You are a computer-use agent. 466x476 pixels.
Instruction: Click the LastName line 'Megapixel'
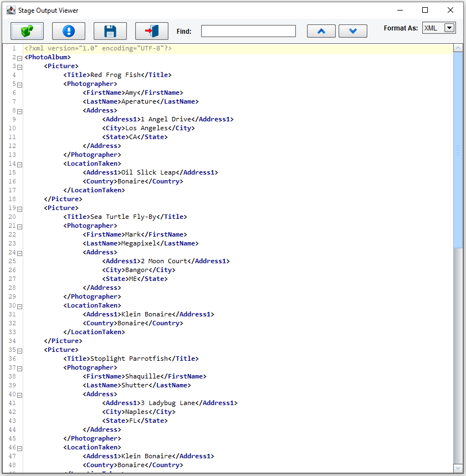[x=141, y=243]
